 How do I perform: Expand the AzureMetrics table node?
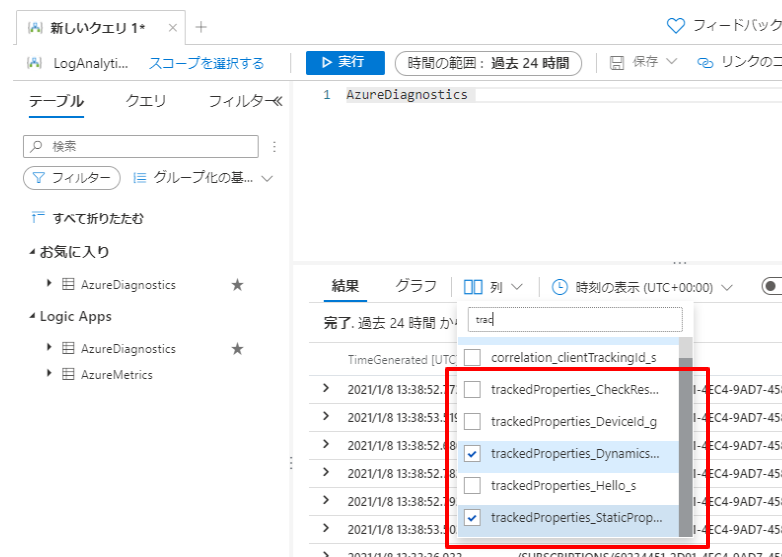pos(49,372)
